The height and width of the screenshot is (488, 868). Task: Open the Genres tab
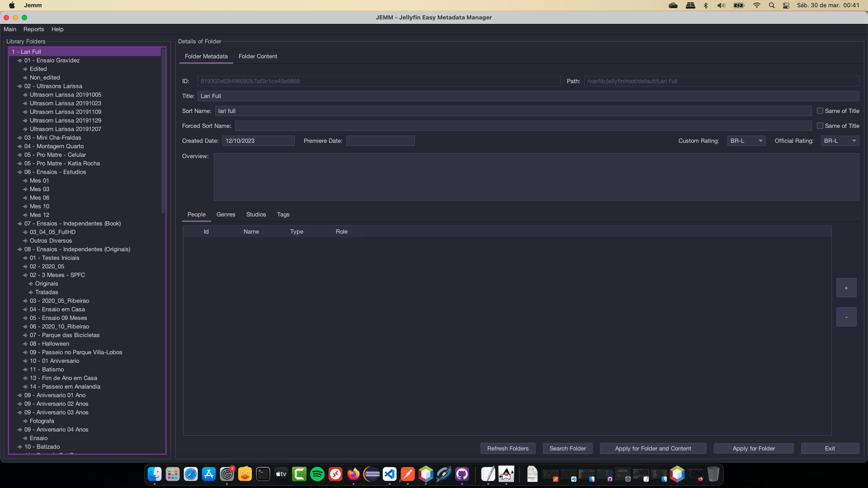(x=226, y=215)
